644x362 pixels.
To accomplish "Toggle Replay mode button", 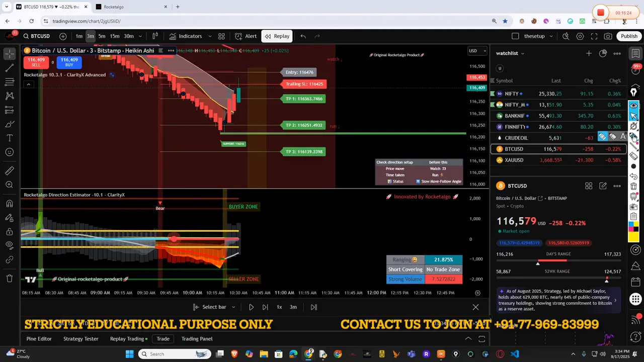I will coord(277,36).
